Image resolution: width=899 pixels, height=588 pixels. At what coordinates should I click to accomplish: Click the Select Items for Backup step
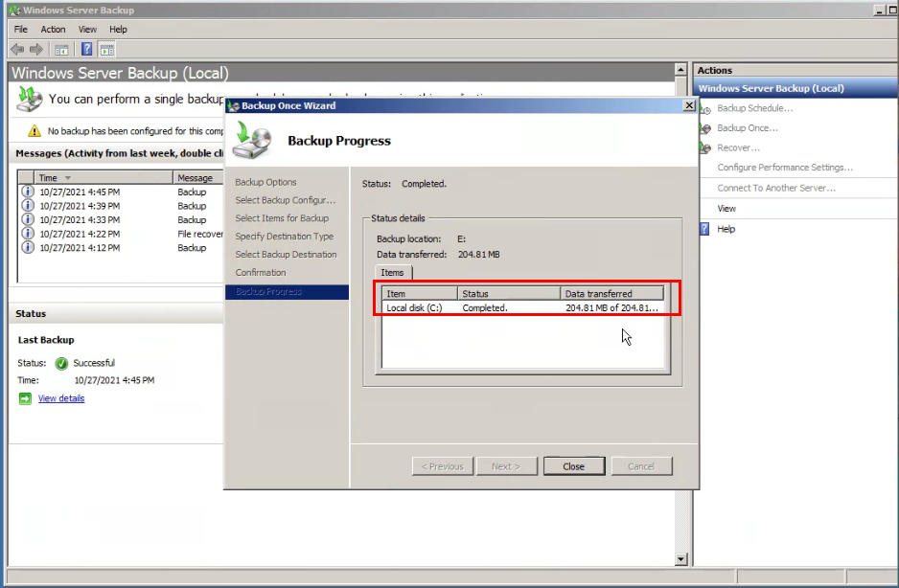click(x=282, y=218)
